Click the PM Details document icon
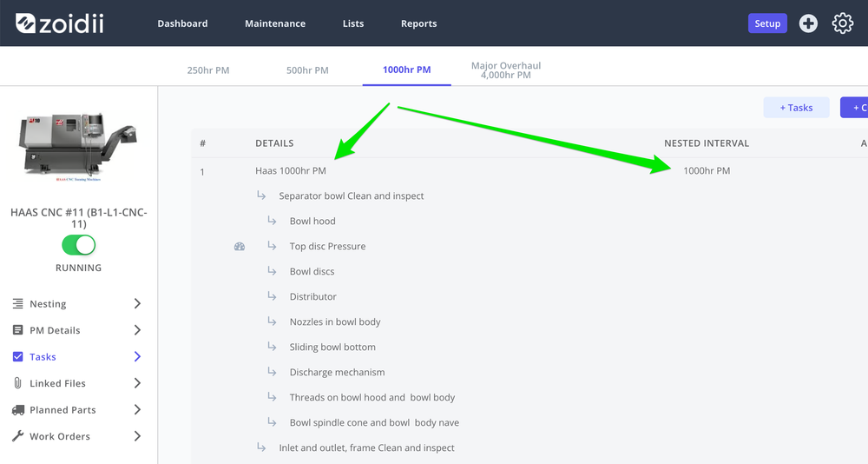Viewport: 868px width, 464px height. (x=17, y=330)
